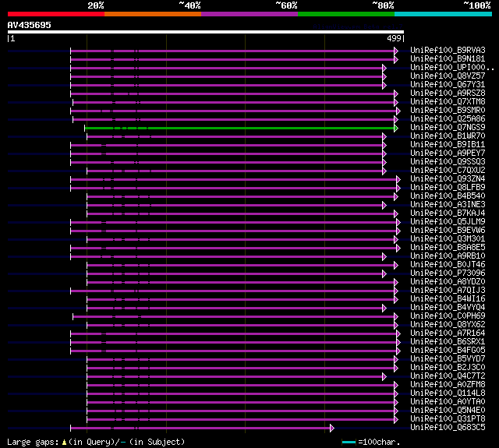
Task: Click the AV435695 query name
Action: click(x=30, y=25)
